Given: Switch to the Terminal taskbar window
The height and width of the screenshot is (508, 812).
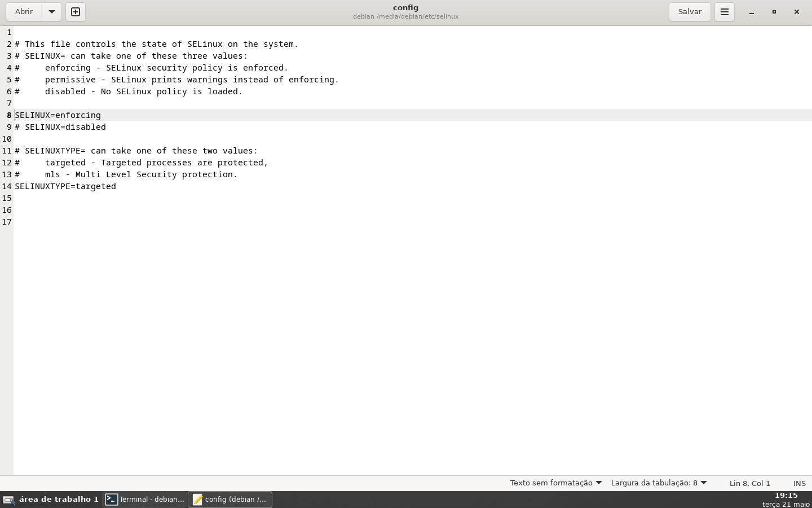Looking at the screenshot, I should click(145, 500).
